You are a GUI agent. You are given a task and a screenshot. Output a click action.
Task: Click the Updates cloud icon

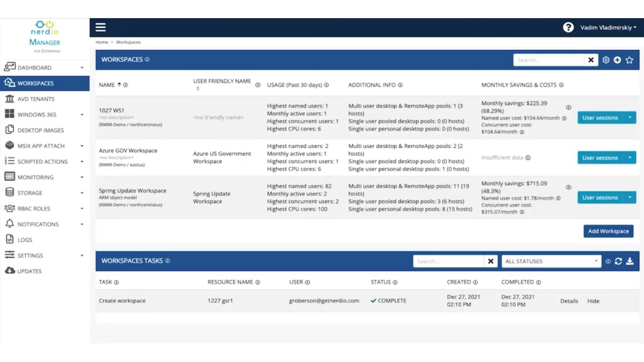(x=10, y=270)
